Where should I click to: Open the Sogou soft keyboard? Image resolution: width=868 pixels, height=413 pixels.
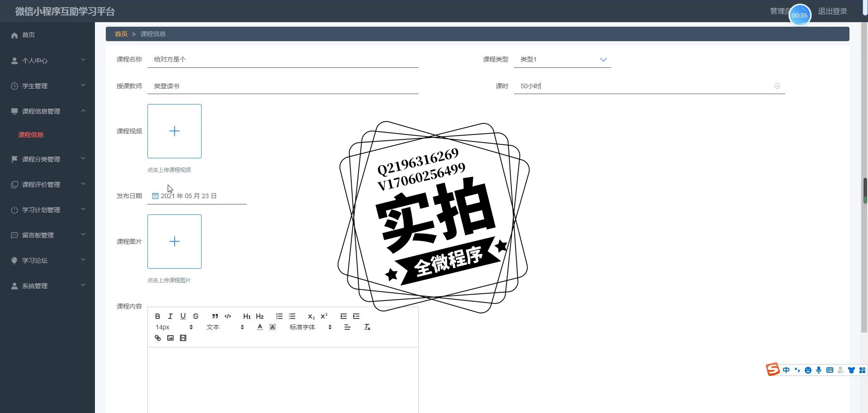[830, 370]
